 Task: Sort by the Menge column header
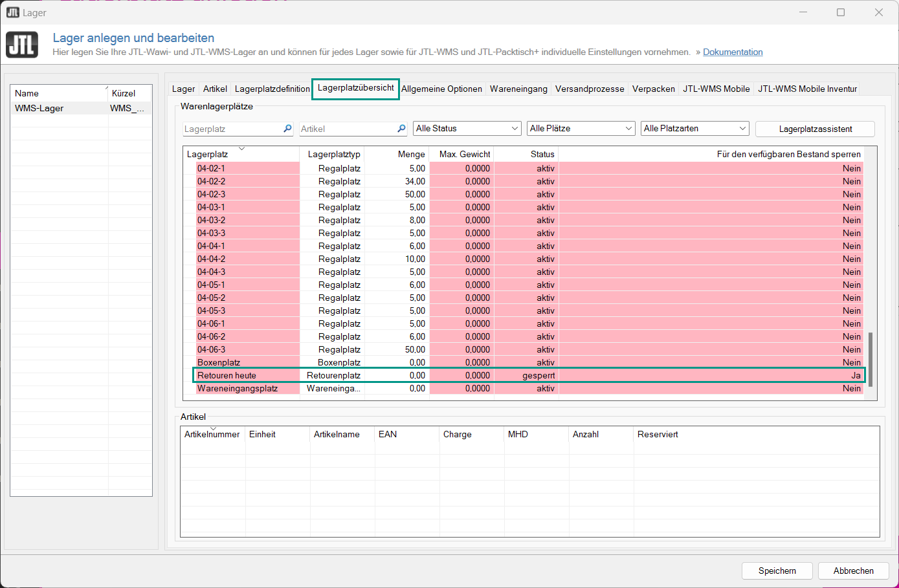click(397, 154)
